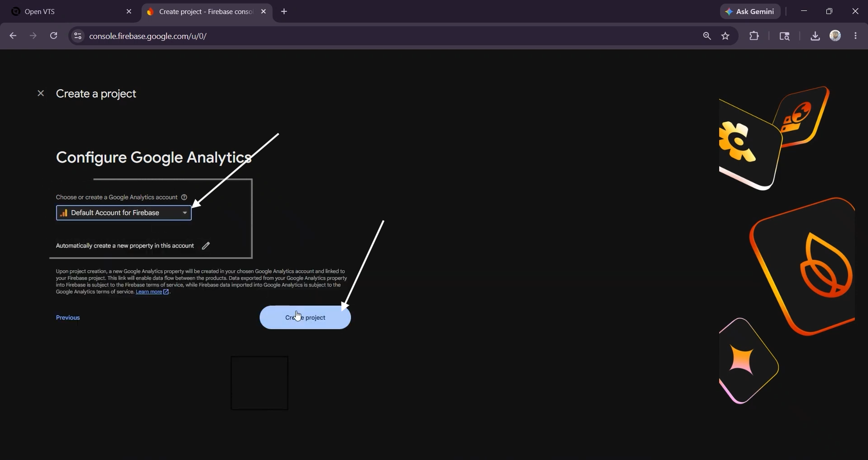Restore down the browser window
This screenshot has height=460, width=868.
coord(830,12)
